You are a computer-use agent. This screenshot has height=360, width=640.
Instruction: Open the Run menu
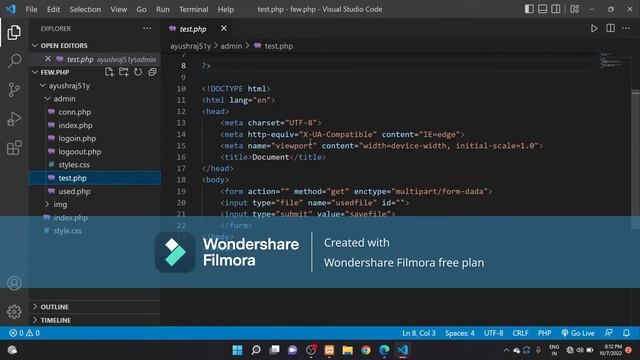click(x=162, y=9)
